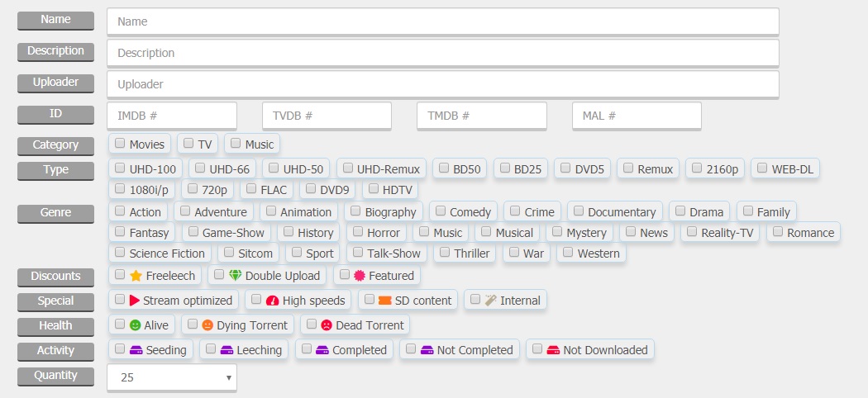
Task: Check the Action genre checkbox
Action: pyautogui.click(x=120, y=211)
